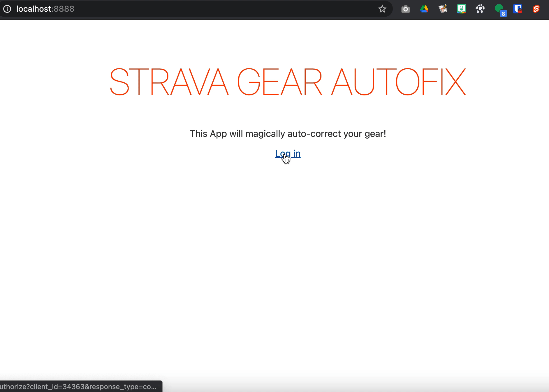Click the text "This App will magically auto-correct your gear!"
This screenshot has height=392, width=549.
pos(288,134)
